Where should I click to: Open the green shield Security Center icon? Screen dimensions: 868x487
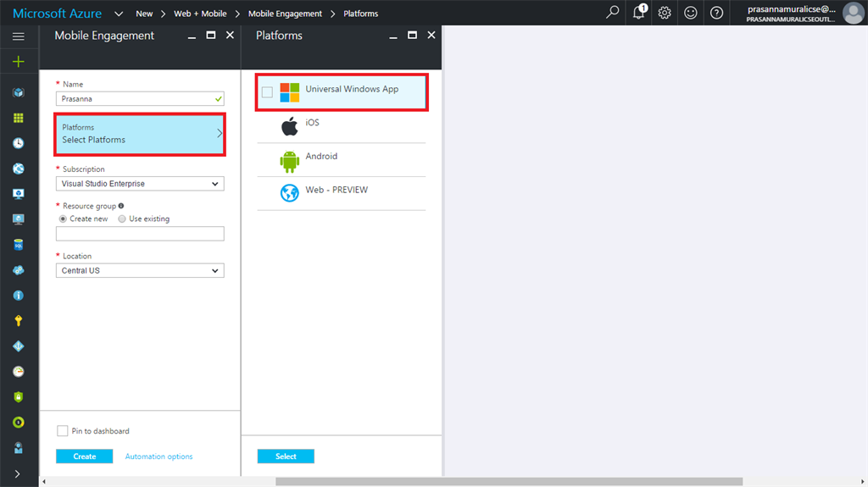click(19, 397)
